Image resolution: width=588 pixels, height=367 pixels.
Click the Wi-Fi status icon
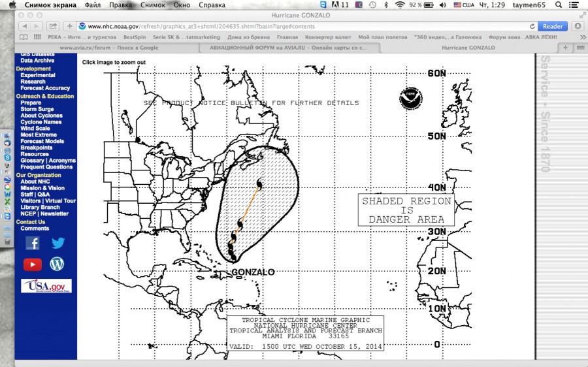tap(400, 5)
